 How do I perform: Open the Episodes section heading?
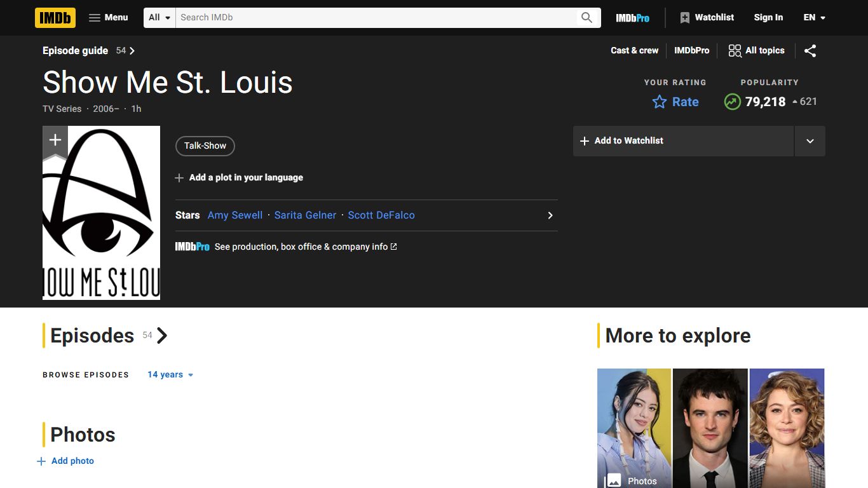point(92,335)
